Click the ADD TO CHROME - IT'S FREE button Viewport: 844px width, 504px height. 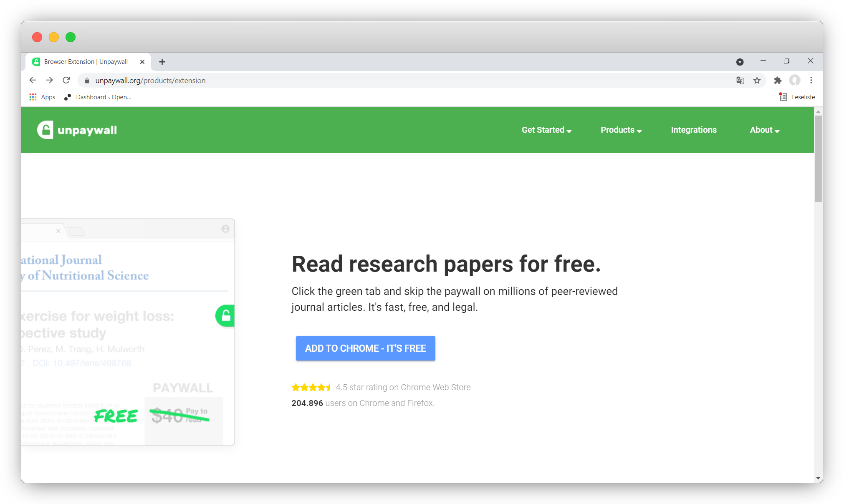pyautogui.click(x=365, y=348)
